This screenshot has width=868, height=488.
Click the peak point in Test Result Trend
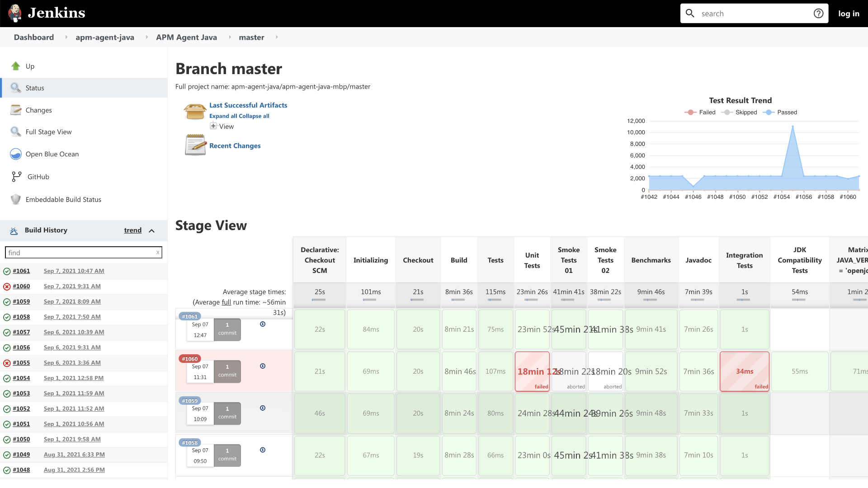pyautogui.click(x=793, y=127)
